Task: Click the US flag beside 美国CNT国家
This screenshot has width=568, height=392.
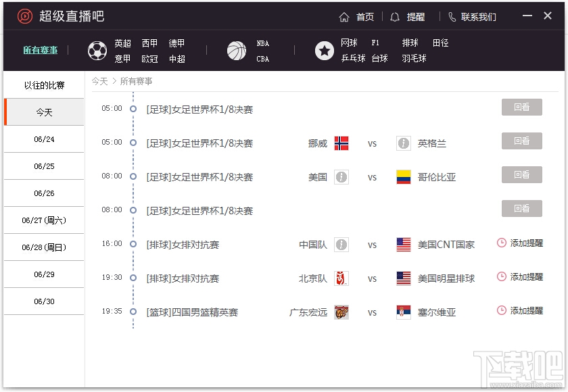Action: coord(403,245)
